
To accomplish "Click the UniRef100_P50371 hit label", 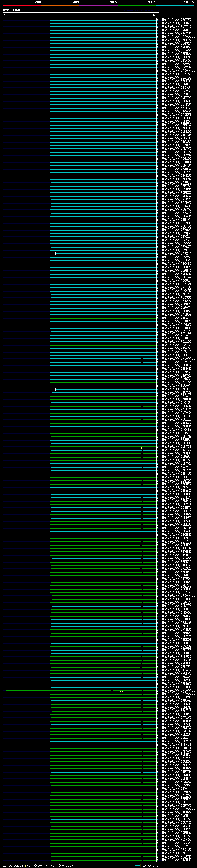I will coord(177,389).
